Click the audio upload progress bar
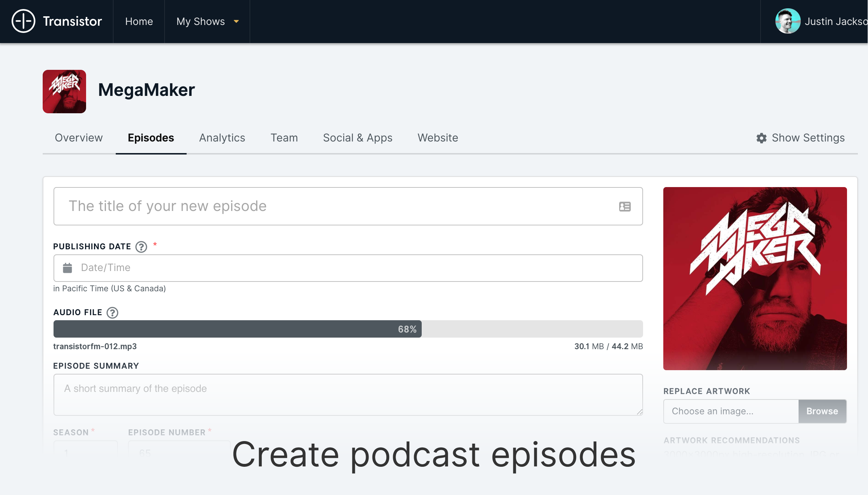The image size is (868, 495). 347,329
